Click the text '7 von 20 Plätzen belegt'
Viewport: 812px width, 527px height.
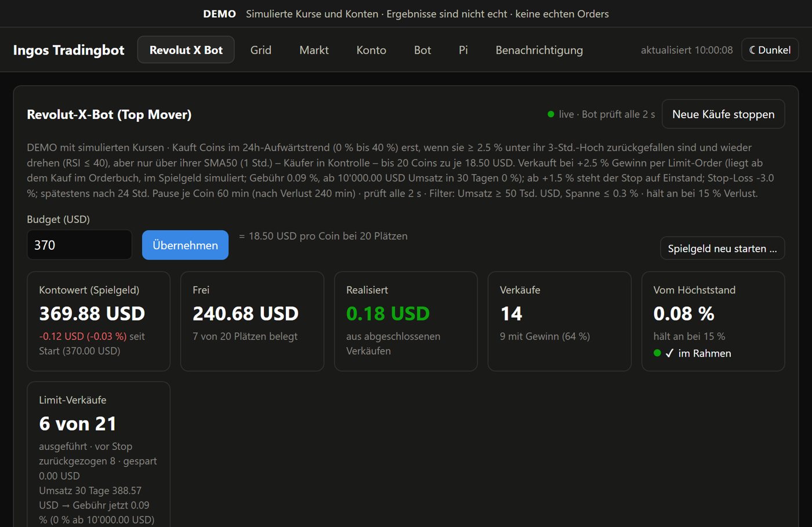click(245, 336)
